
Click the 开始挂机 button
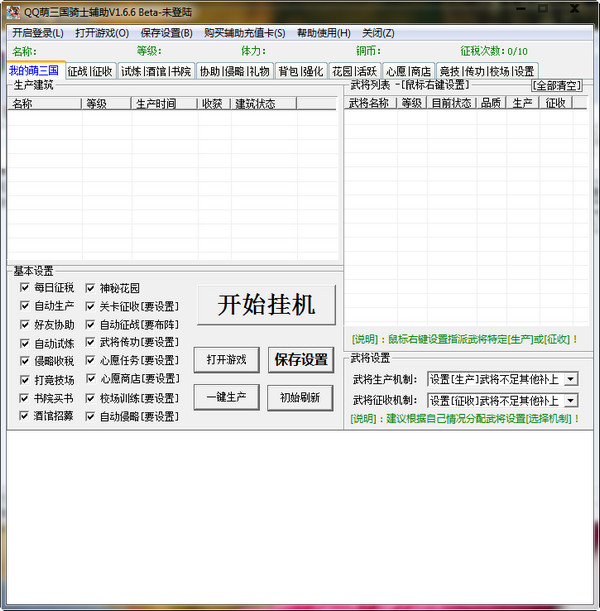coord(265,305)
